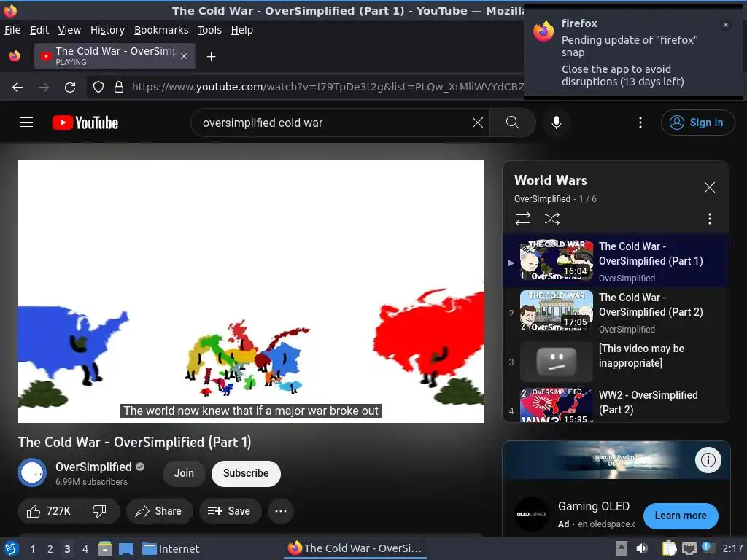This screenshot has width=747, height=560.
Task: Click the Firefox back arrow
Action: click(18, 87)
